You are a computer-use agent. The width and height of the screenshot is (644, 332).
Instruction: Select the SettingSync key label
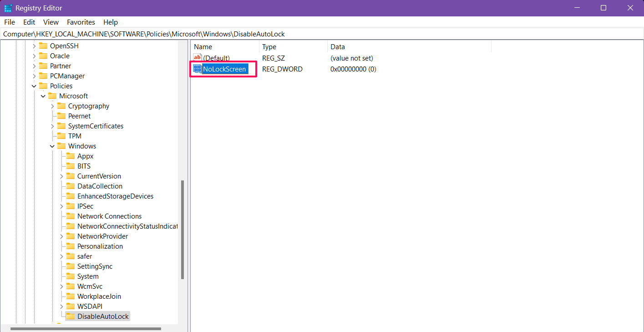(95, 266)
